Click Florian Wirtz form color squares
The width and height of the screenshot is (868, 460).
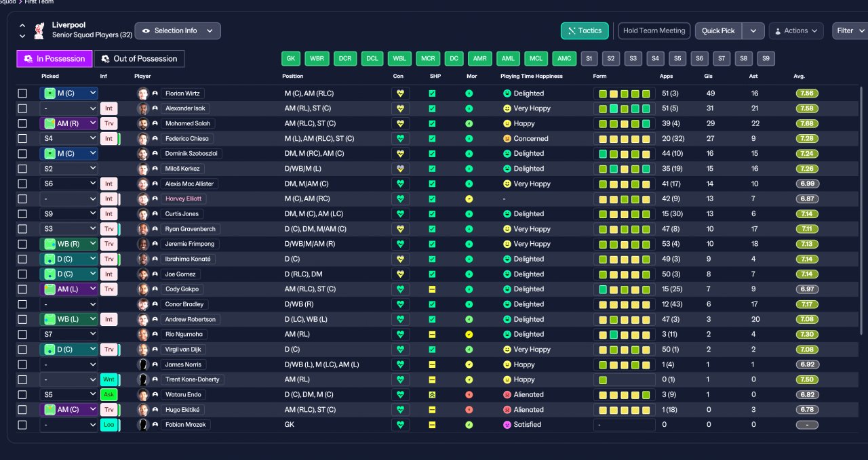pyautogui.click(x=624, y=93)
